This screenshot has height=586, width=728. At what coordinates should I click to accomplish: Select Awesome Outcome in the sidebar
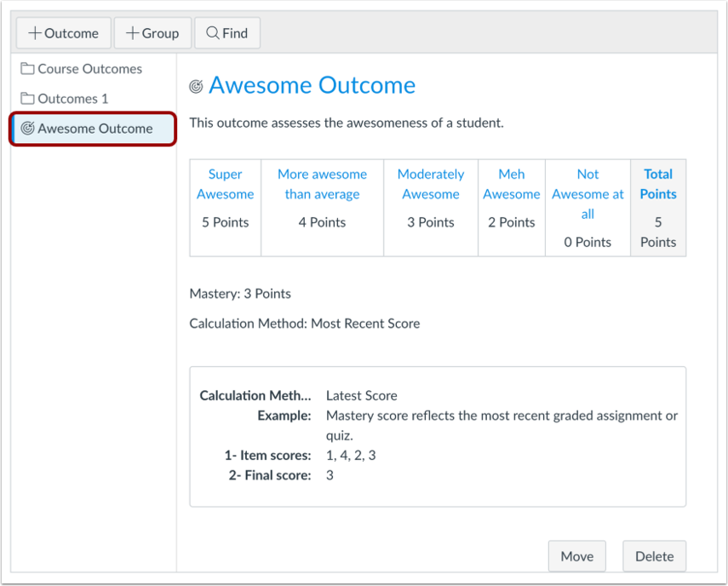94,129
